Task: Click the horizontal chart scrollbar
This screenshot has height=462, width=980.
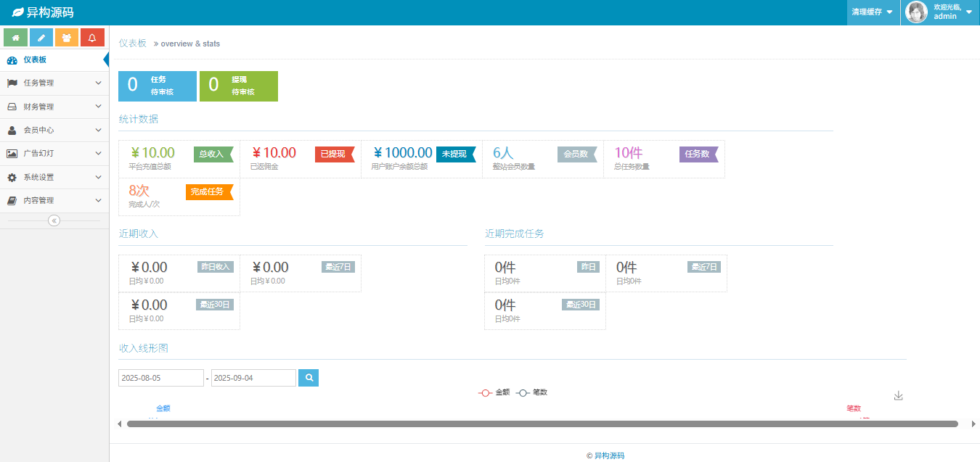Action: 542,424
